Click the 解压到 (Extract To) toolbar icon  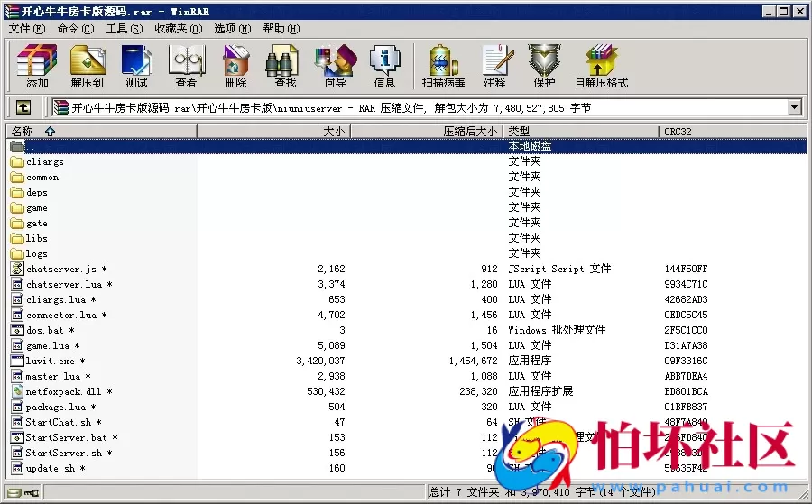click(87, 66)
